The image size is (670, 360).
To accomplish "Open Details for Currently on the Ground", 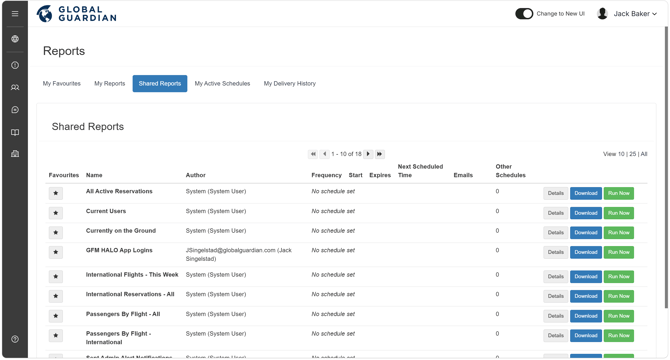I will tap(555, 233).
